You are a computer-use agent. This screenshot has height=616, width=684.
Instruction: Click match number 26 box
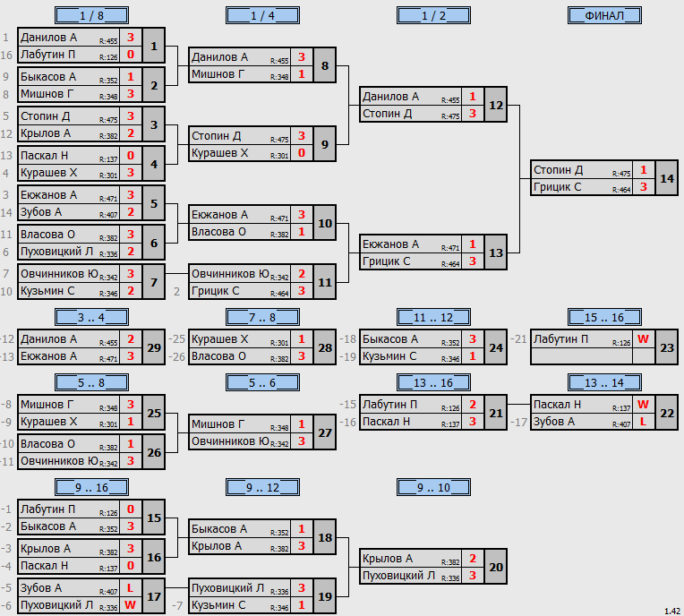pyautogui.click(x=154, y=452)
